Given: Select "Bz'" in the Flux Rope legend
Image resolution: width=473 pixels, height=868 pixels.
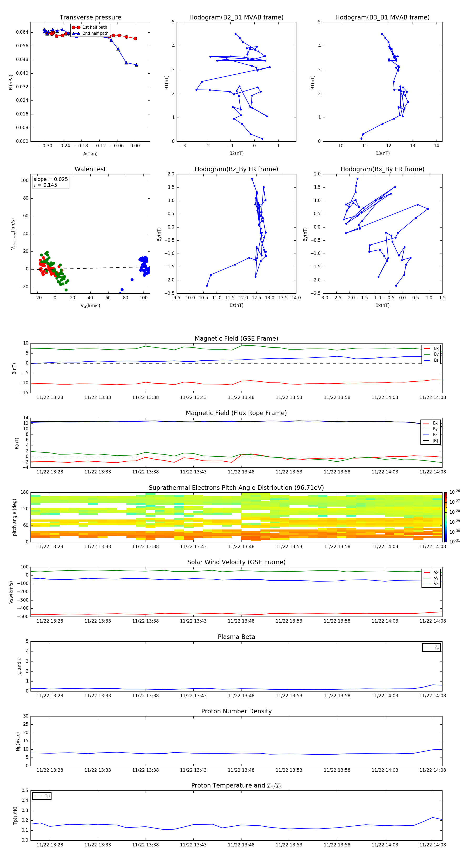Looking at the screenshot, I should 431,435.
